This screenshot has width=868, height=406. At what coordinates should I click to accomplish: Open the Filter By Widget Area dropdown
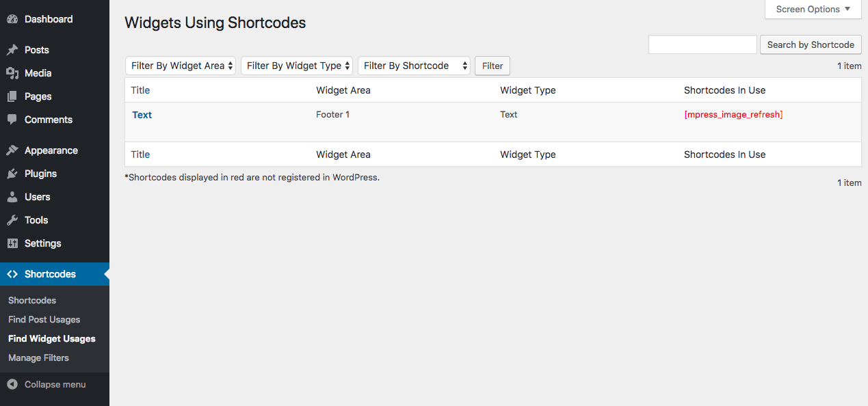click(181, 66)
